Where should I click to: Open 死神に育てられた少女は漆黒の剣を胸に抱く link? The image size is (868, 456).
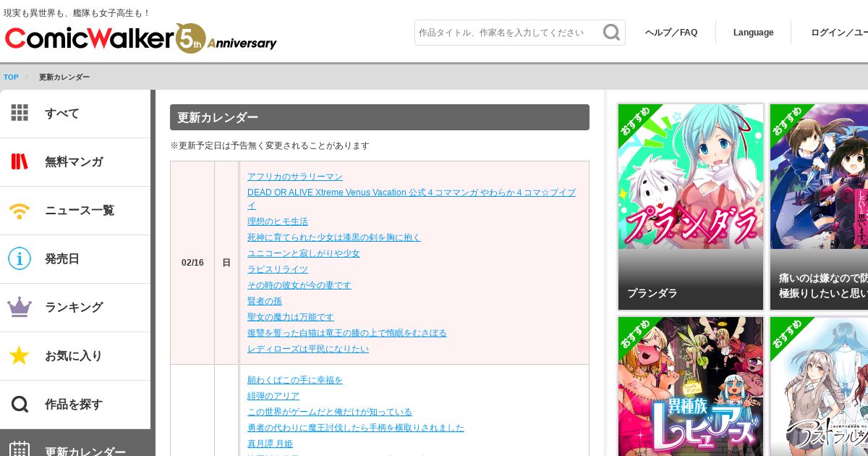click(334, 237)
